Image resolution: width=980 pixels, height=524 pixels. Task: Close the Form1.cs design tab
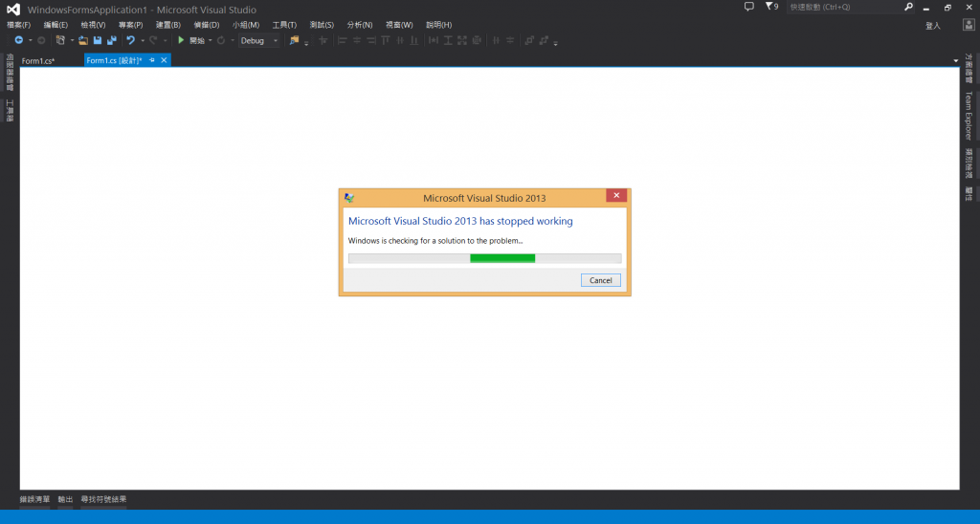coord(164,60)
